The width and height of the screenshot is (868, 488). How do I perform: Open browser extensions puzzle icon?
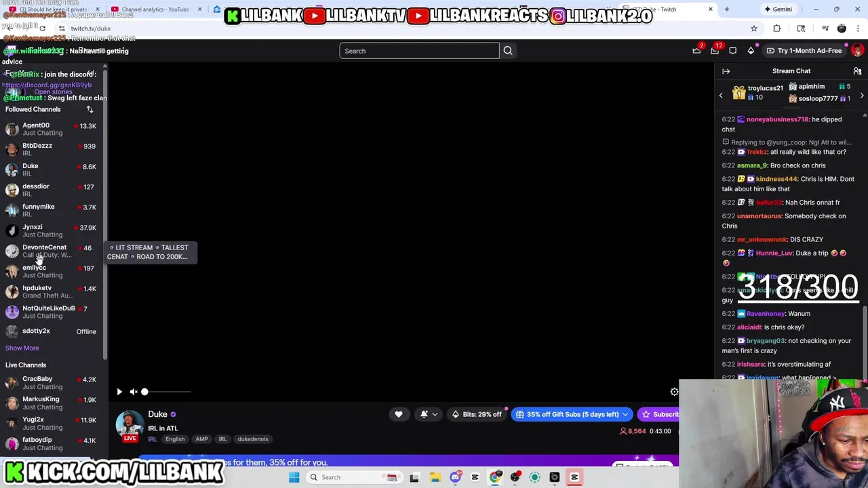pyautogui.click(x=776, y=28)
